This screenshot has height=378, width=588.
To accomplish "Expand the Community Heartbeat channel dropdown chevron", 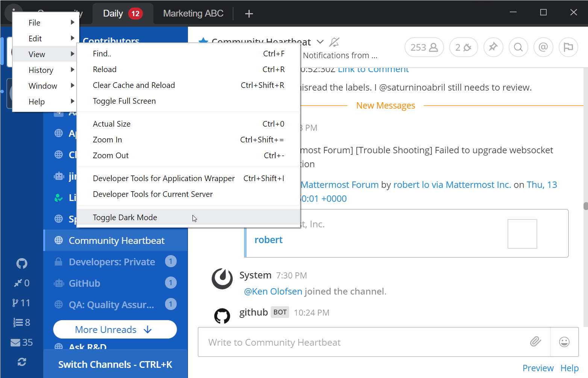I will tap(320, 42).
